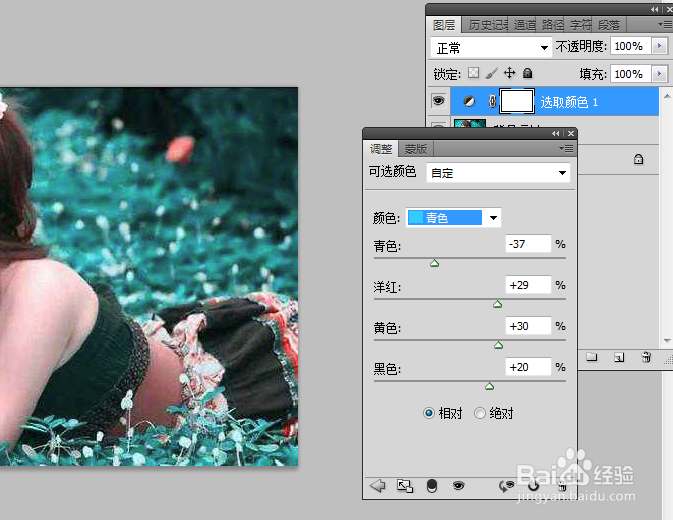Click the layers panel scrollbar down arrow
Viewport: 673px width, 520px height.
click(667, 341)
